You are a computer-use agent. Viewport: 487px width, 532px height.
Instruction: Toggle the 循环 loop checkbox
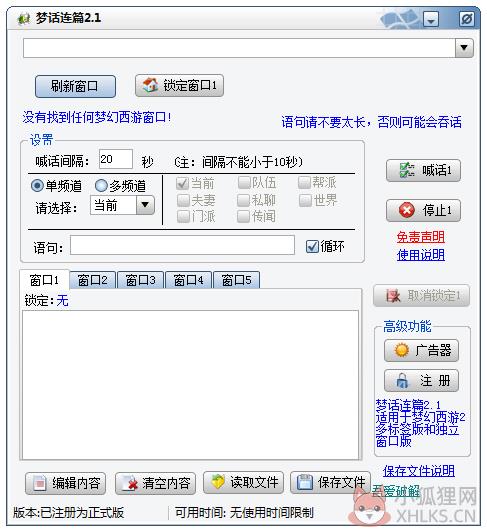coord(312,247)
